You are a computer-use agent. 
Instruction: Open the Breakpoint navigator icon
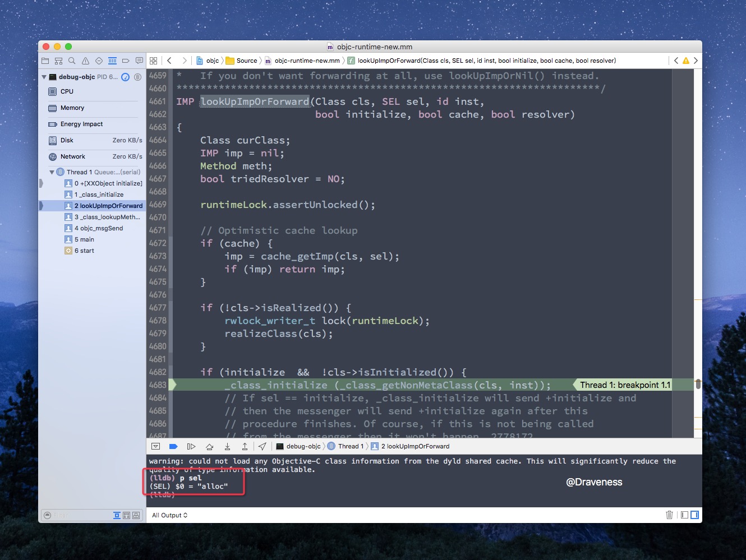click(x=126, y=61)
